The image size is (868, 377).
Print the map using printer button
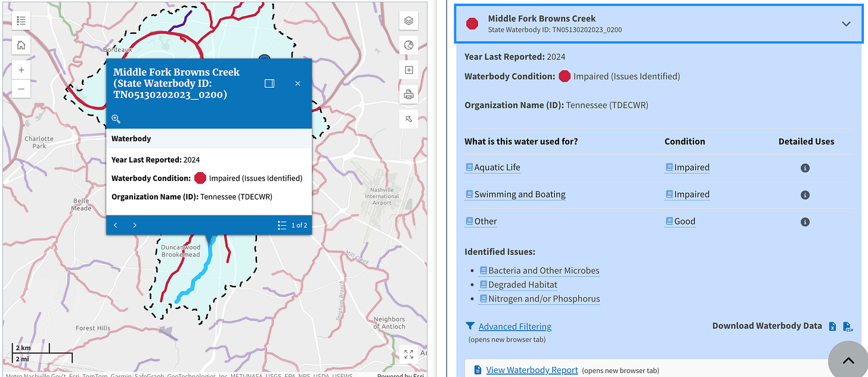click(408, 94)
